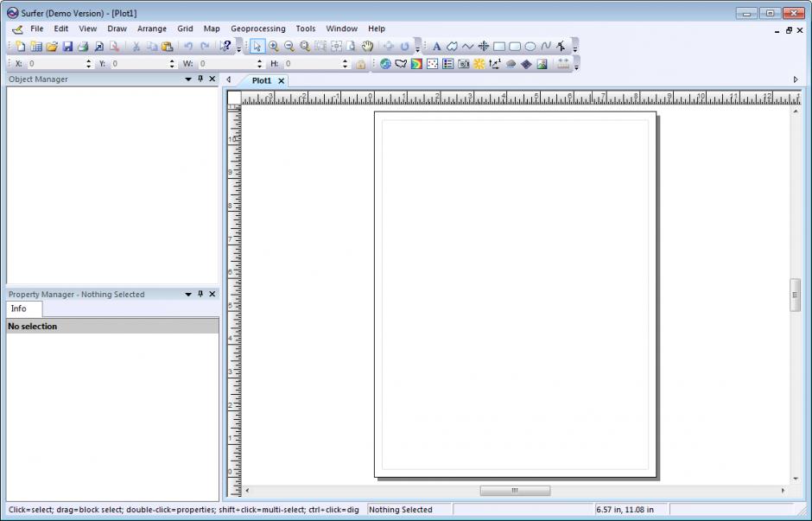Click the X position input field
The height and width of the screenshot is (521, 812).
click(55, 64)
